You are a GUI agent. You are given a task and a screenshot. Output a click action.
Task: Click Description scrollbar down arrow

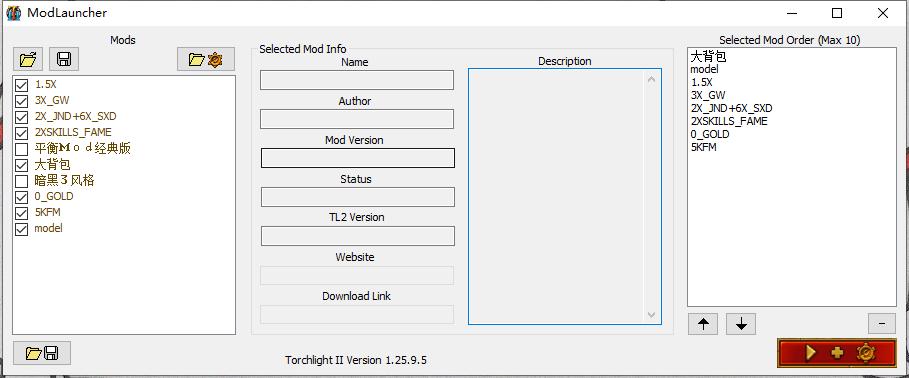pyautogui.click(x=651, y=315)
